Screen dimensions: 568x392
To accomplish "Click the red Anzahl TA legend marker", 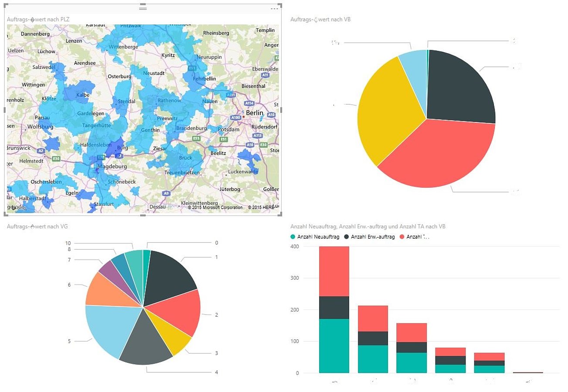I will [x=402, y=237].
